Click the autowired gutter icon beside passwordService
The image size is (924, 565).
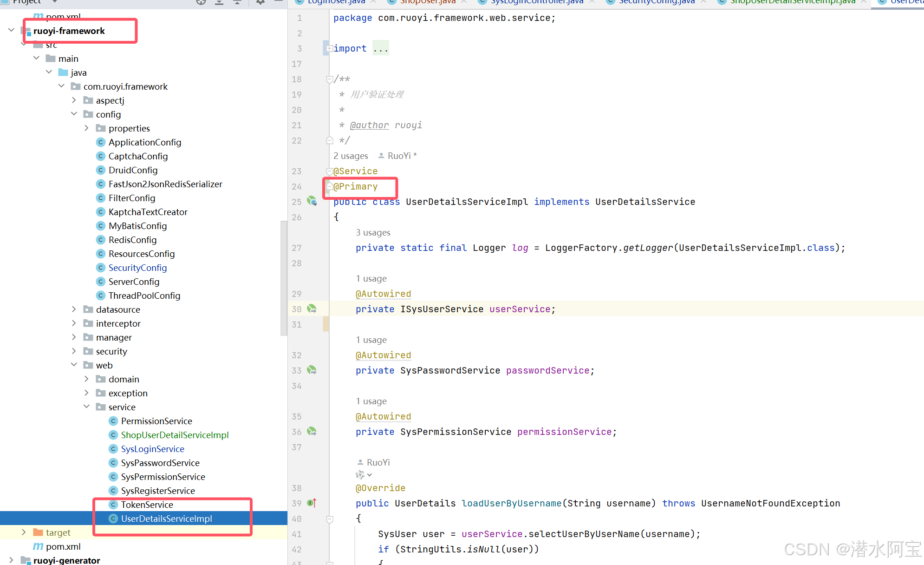[312, 370]
